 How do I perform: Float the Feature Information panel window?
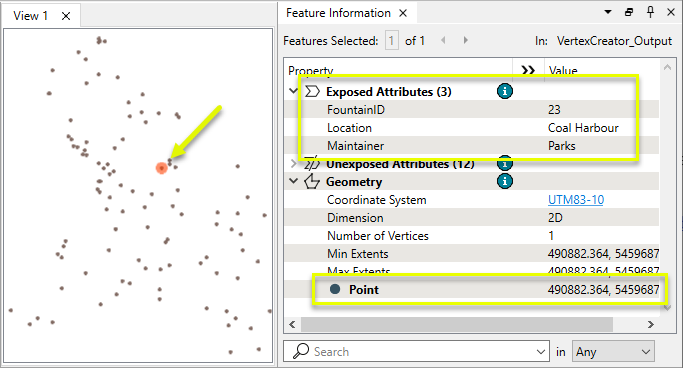[629, 13]
